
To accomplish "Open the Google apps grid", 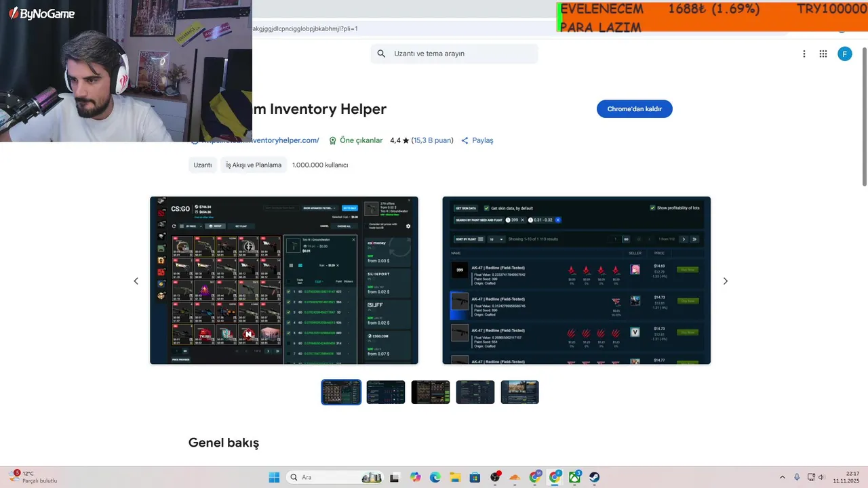I will coord(823,54).
